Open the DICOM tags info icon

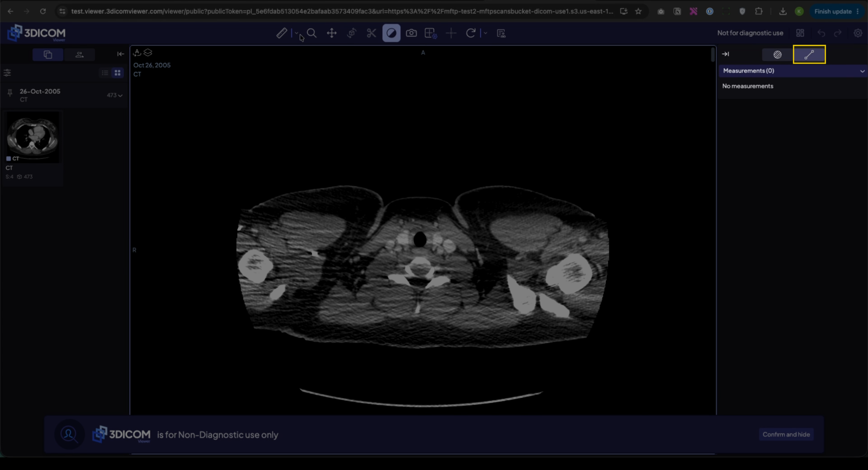pyautogui.click(x=501, y=33)
